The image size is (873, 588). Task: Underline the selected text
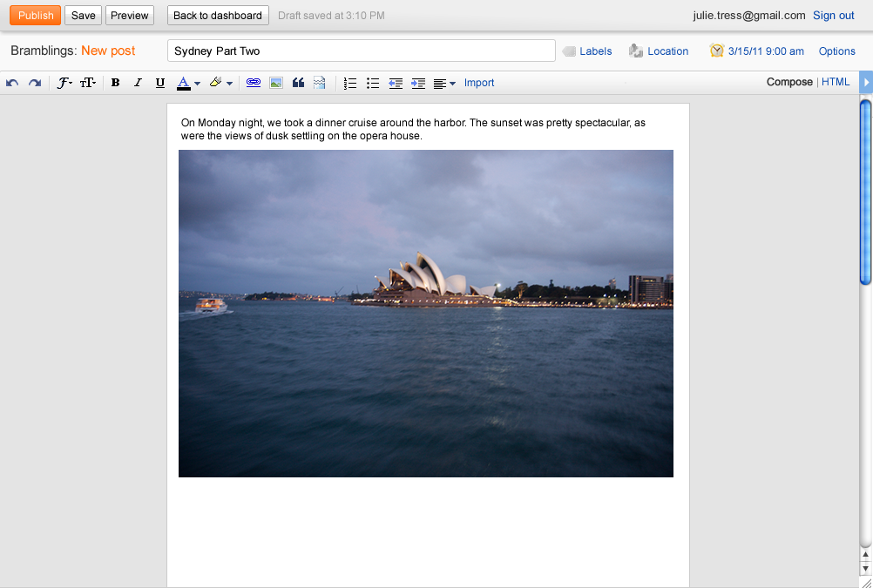pyautogui.click(x=161, y=82)
